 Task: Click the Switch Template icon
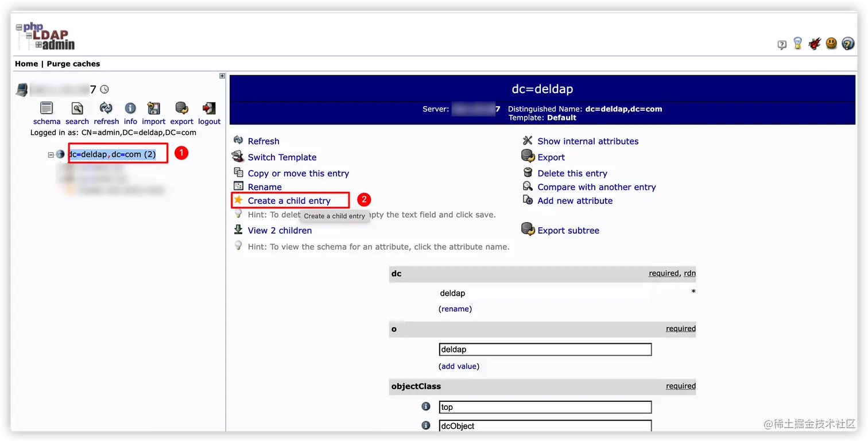[x=238, y=156]
